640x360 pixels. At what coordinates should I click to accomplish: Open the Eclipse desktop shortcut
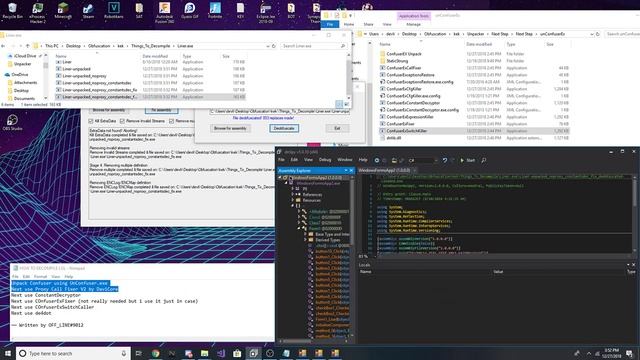(x=266, y=12)
